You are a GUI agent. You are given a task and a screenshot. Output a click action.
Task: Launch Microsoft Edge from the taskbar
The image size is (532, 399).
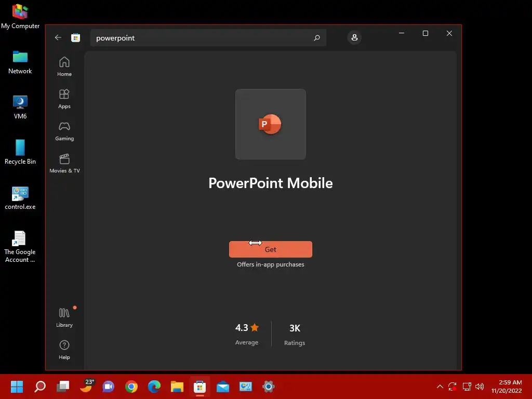tap(154, 387)
